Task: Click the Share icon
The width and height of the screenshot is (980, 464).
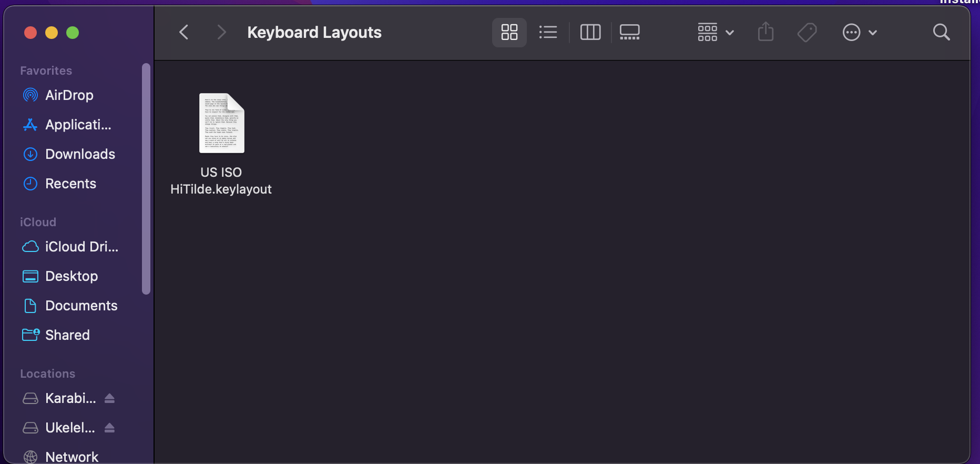Action: [x=765, y=33]
